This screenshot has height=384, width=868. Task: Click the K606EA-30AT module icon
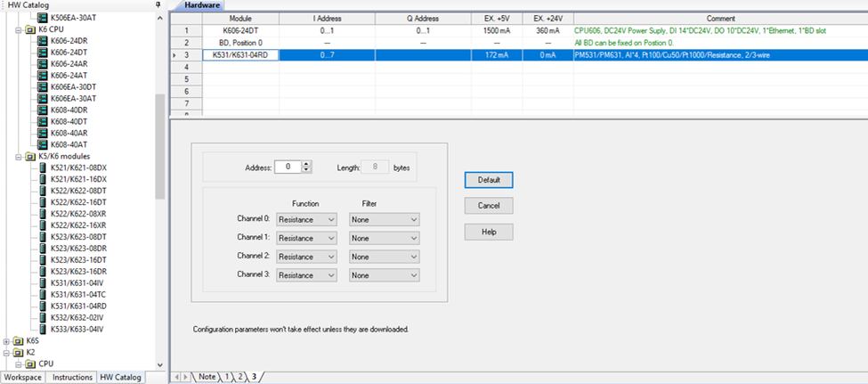point(42,98)
